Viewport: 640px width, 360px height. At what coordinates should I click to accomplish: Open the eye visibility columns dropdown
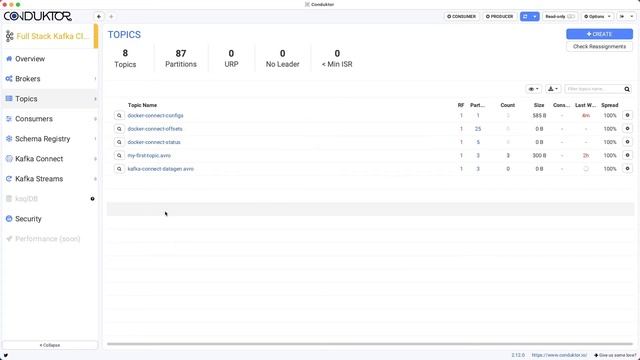(533, 89)
